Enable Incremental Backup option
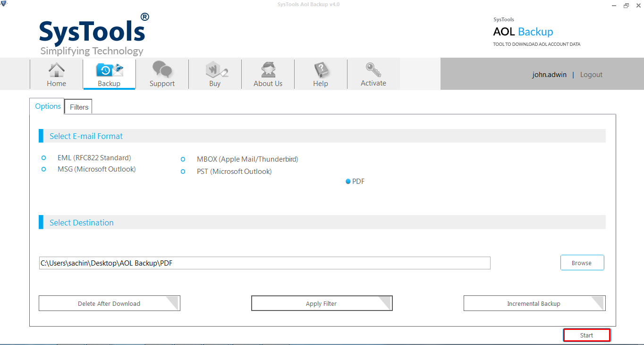 534,303
